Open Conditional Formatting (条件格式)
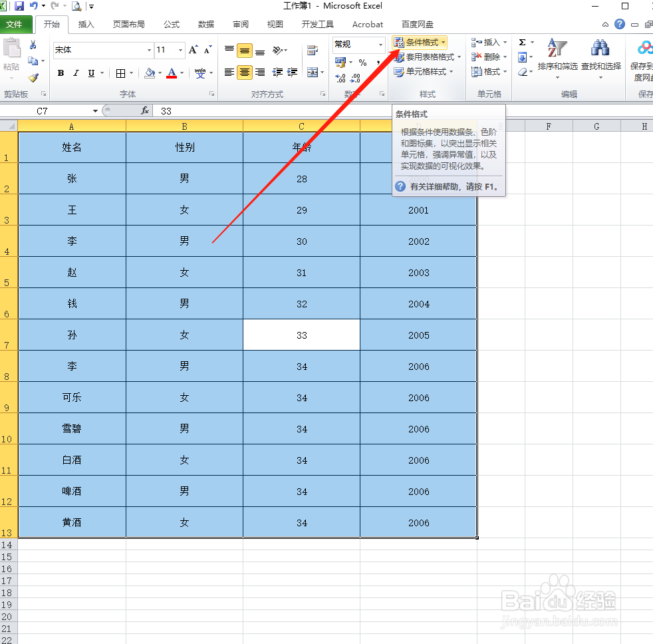653x644 pixels. [x=420, y=41]
